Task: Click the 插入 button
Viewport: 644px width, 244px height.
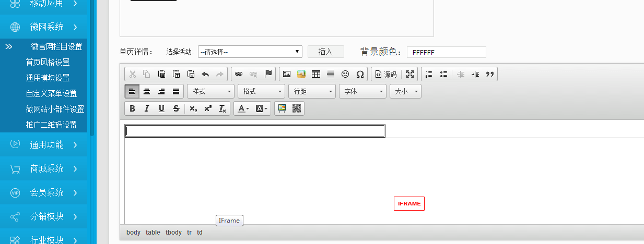Action: click(x=325, y=52)
